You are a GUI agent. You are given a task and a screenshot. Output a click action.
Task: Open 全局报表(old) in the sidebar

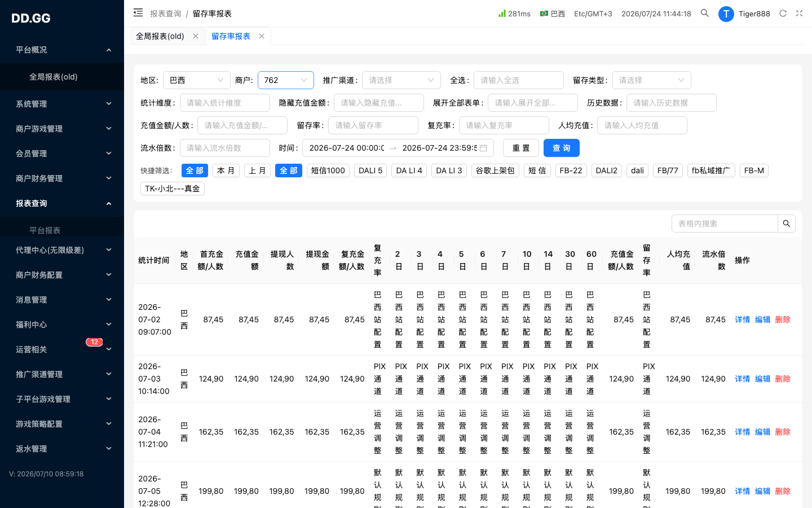coord(62,77)
